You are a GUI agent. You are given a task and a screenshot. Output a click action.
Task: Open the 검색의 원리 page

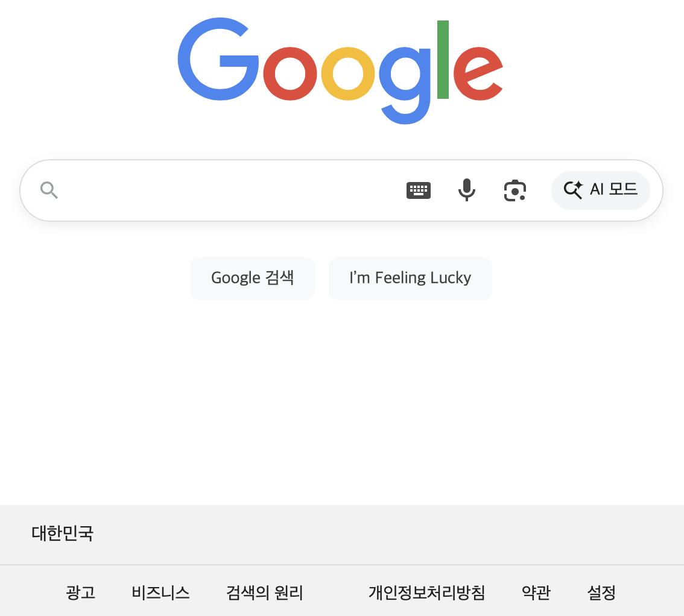tap(264, 592)
